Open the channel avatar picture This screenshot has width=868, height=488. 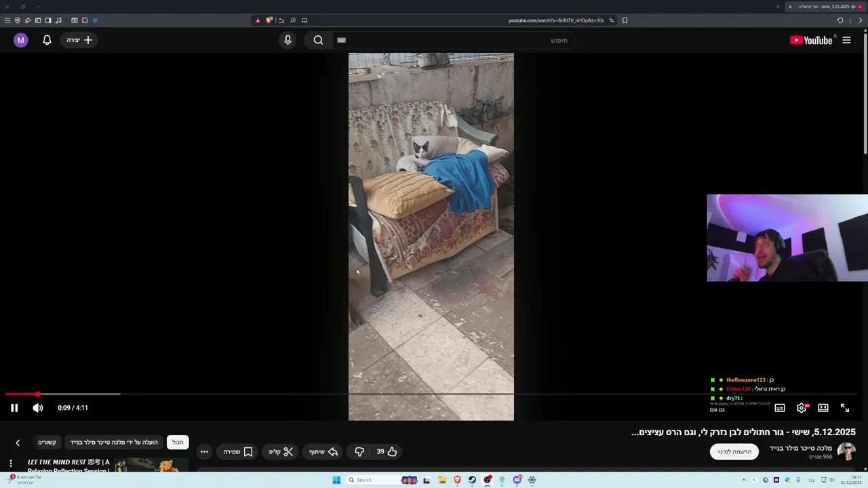click(x=846, y=451)
